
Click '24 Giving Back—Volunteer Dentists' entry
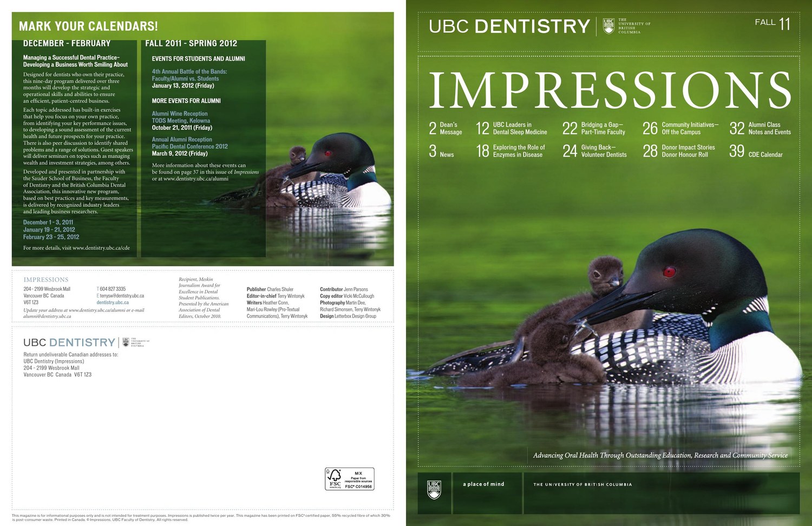click(x=594, y=151)
